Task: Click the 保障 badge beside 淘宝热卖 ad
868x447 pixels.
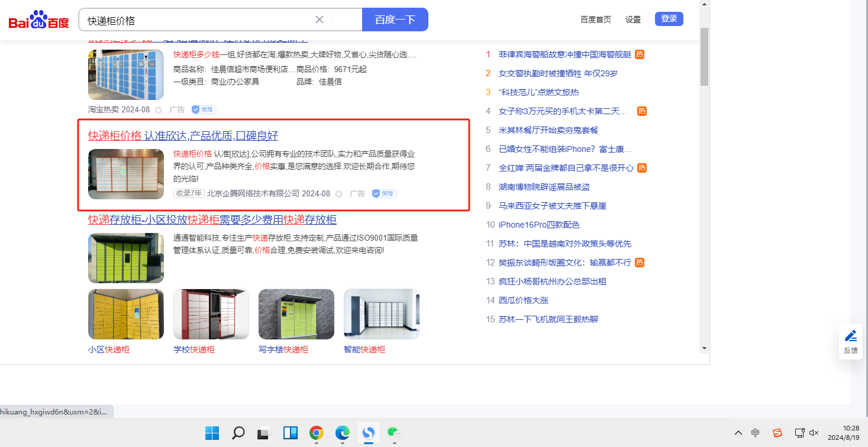Action: (x=204, y=110)
